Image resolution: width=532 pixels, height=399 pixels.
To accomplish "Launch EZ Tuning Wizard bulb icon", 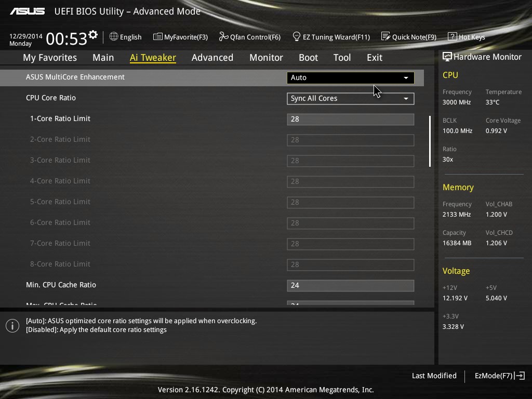I will tap(297, 36).
